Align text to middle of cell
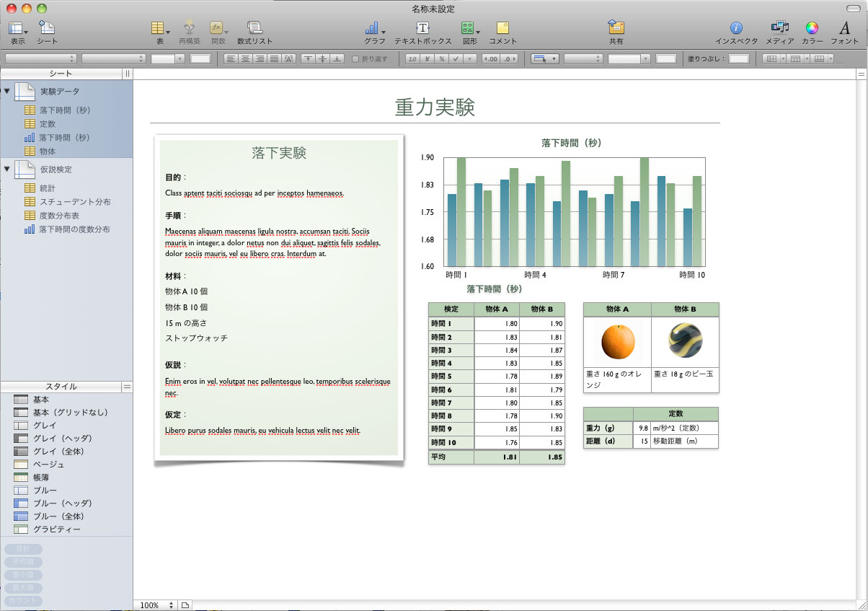 (x=322, y=58)
